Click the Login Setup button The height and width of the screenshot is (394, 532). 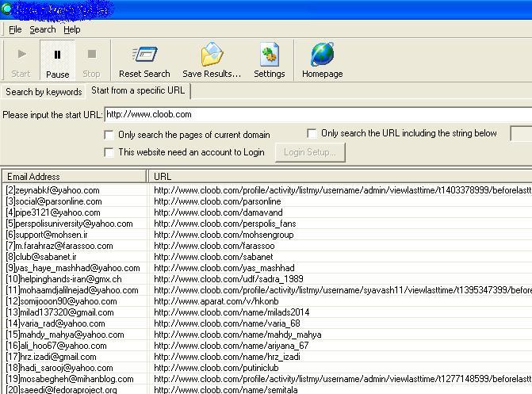310,152
